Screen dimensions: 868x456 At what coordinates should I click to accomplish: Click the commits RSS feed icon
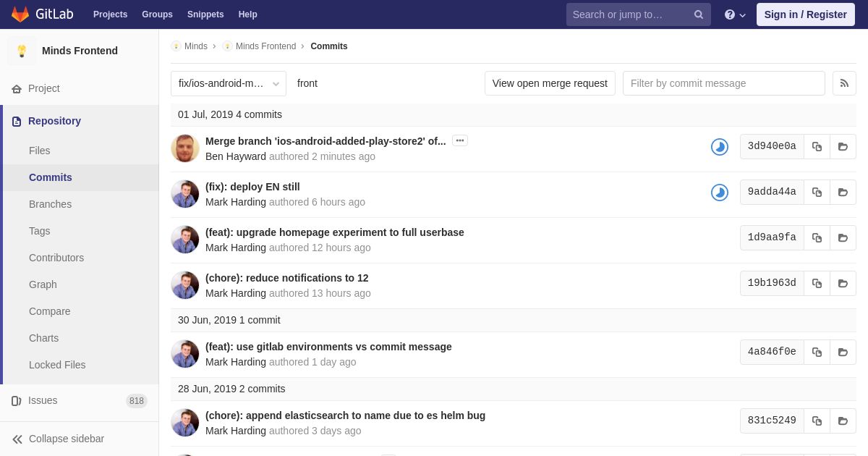pyautogui.click(x=844, y=83)
